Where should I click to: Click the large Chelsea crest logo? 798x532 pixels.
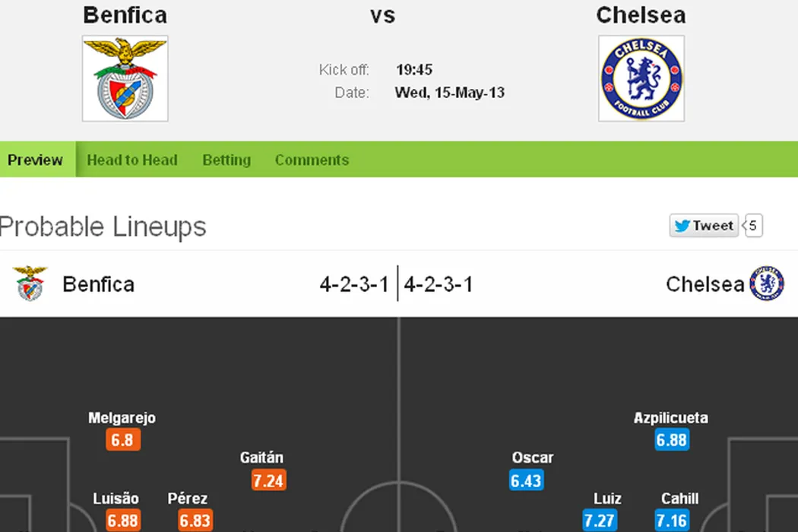(641, 78)
